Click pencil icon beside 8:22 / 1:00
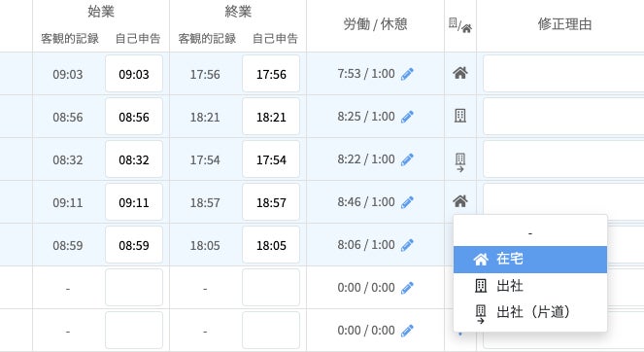The width and height of the screenshot is (644, 352). (407, 160)
